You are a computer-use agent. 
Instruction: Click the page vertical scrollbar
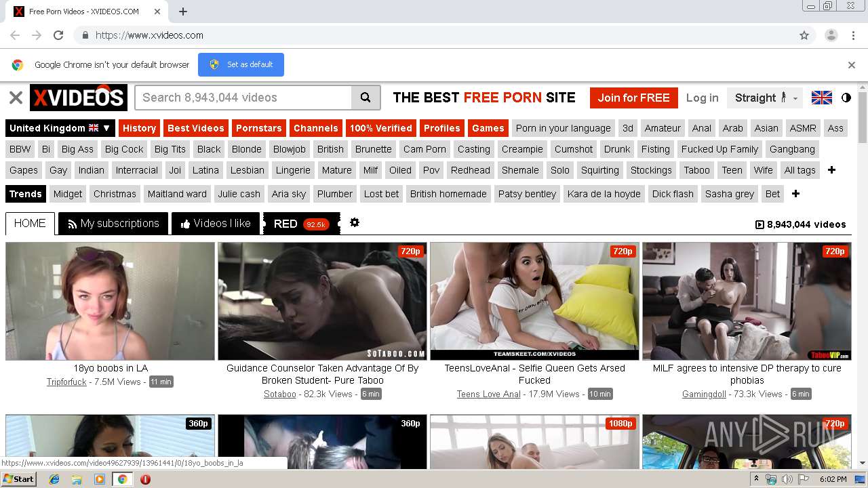(x=863, y=118)
